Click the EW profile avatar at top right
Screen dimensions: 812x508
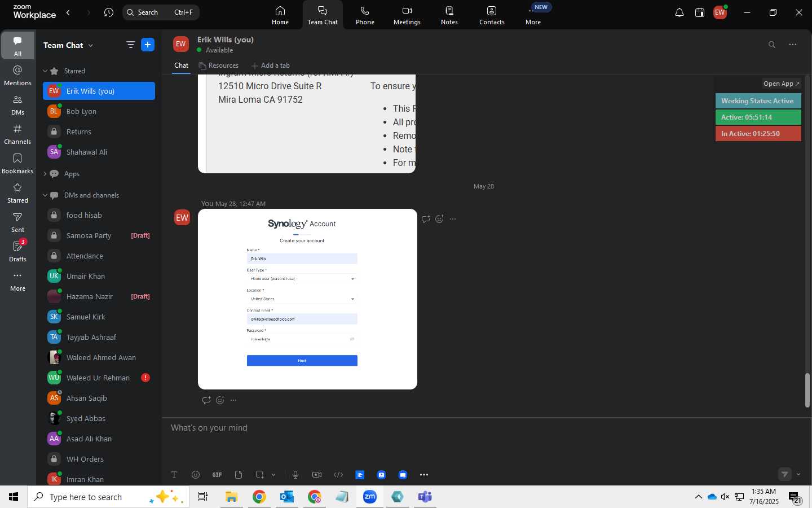[720, 12]
